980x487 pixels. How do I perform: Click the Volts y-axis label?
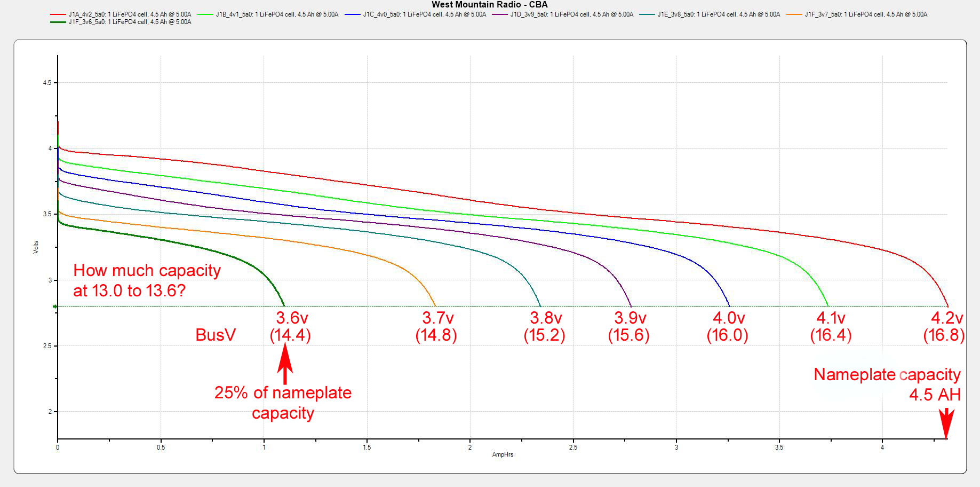[36, 247]
